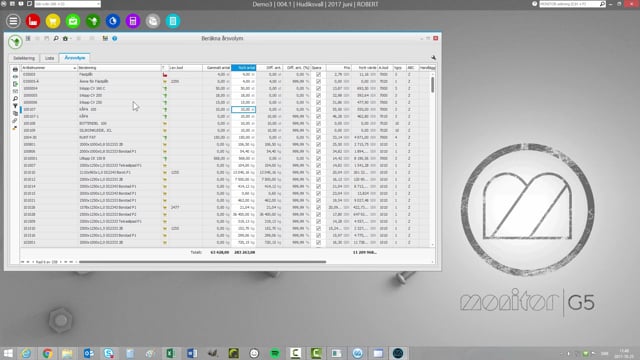This screenshot has height=360, width=640.
Task: Click the highlighted Nytt antal column header
Action: (x=244, y=68)
